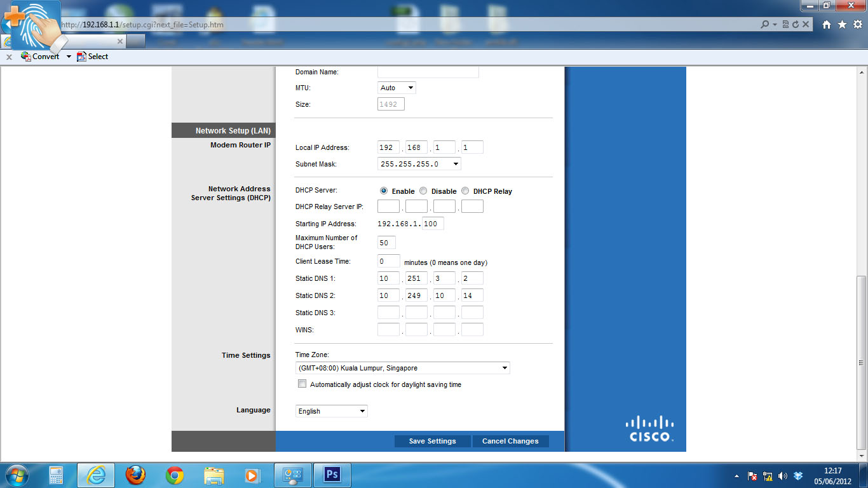Screen dimensions: 868x488
Task: Enable the DHCP Server radio button
Action: (383, 191)
